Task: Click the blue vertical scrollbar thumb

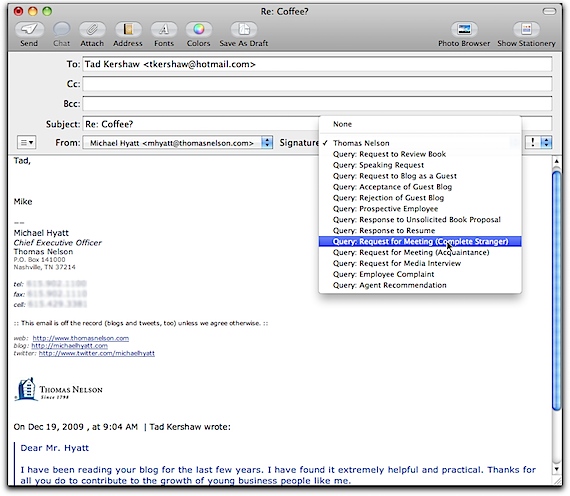Action: click(556, 289)
